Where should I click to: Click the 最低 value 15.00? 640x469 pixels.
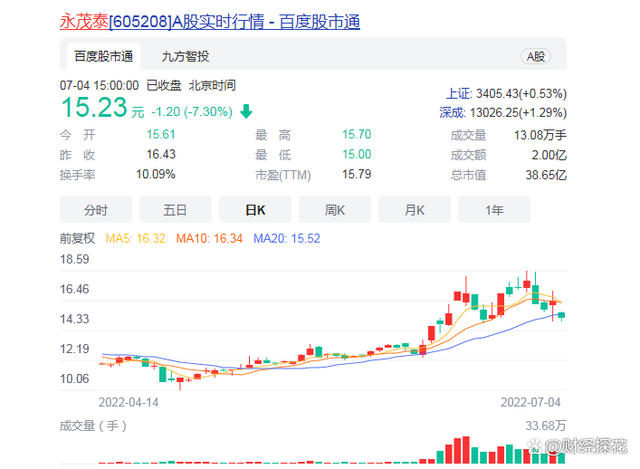pyautogui.click(x=357, y=154)
